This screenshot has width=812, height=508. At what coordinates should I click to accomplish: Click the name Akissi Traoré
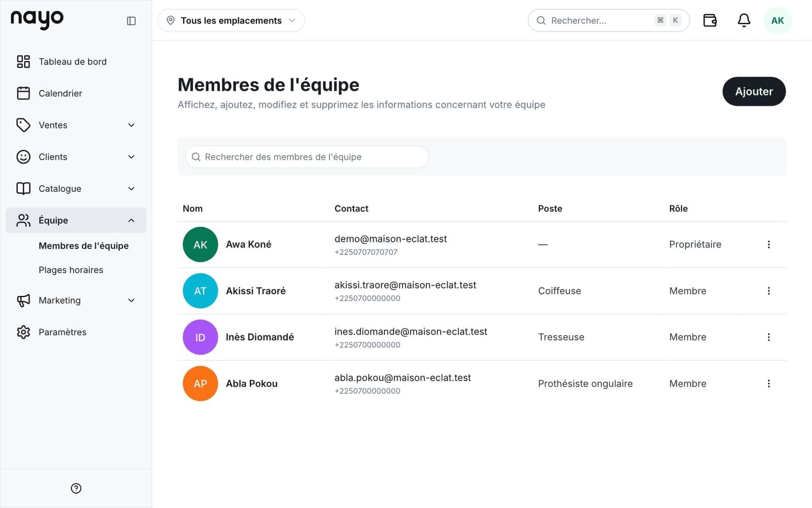(x=256, y=291)
